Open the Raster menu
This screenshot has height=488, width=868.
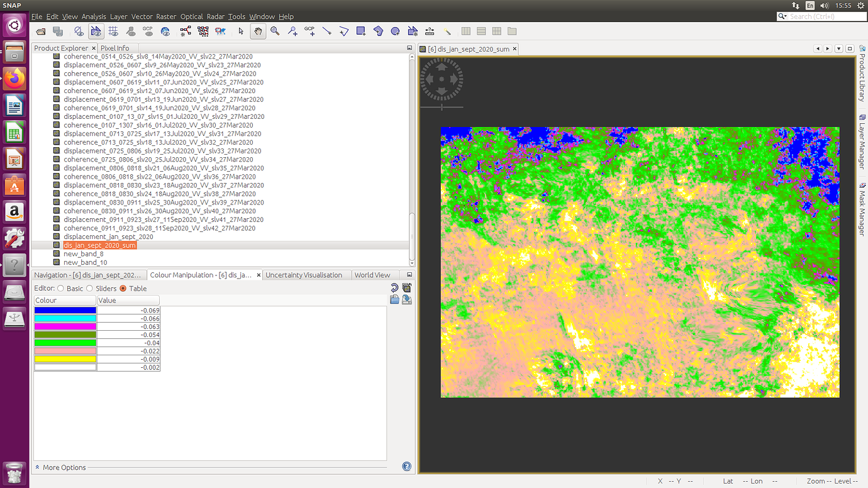pyautogui.click(x=166, y=16)
